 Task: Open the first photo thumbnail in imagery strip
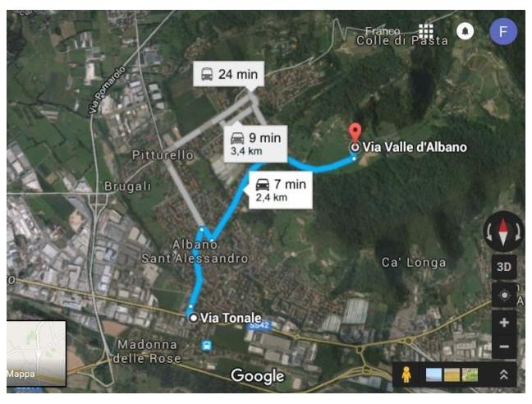[433, 374]
